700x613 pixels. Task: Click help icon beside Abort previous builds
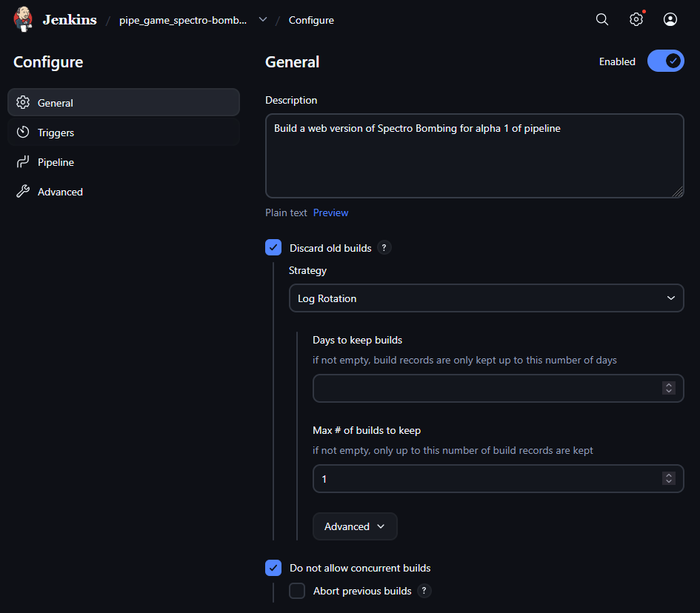coord(424,591)
